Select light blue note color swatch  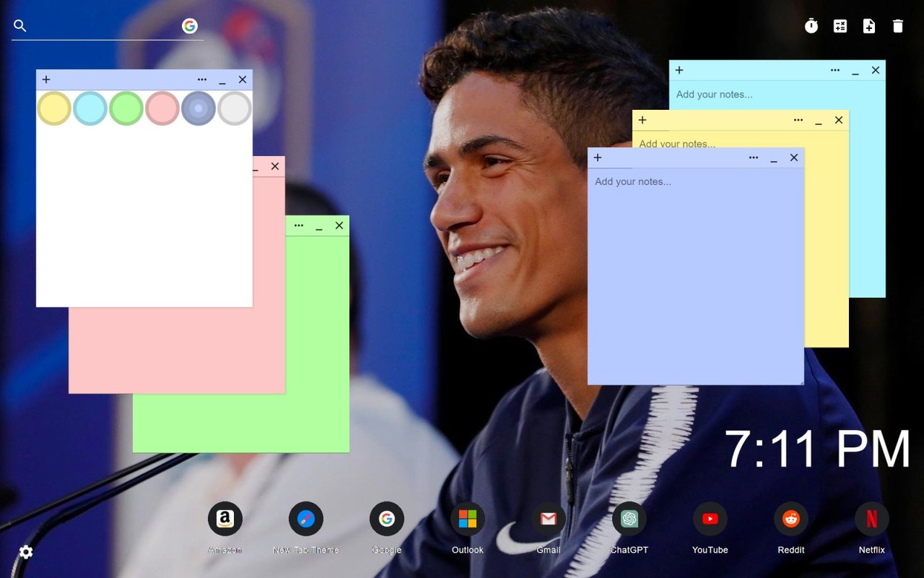point(90,108)
